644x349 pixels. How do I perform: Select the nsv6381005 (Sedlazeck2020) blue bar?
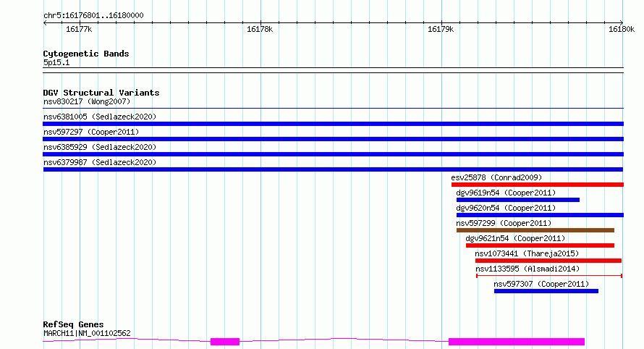click(x=333, y=124)
